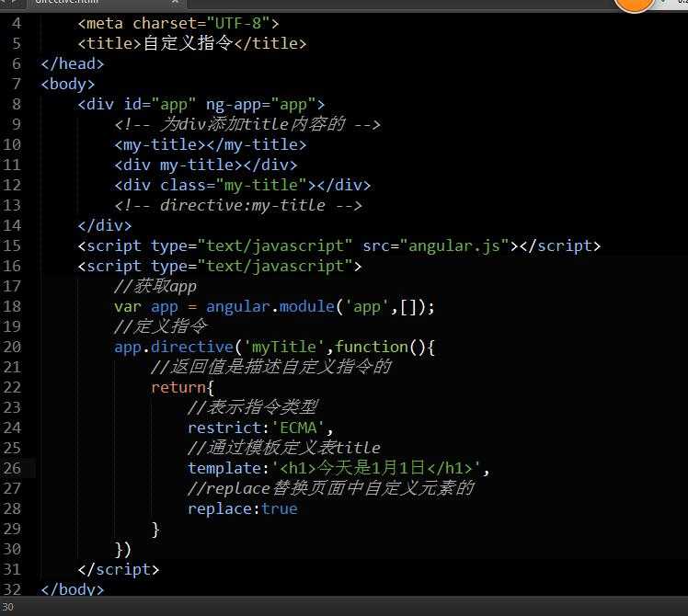Click the closing </div> tag on line 14
688x616 pixels.
[105, 225]
